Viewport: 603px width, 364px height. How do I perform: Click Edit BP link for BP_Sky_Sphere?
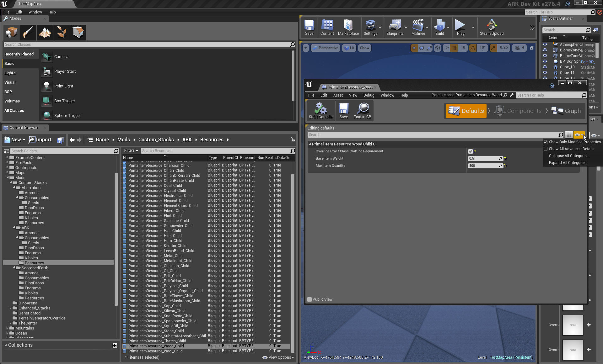tap(587, 62)
